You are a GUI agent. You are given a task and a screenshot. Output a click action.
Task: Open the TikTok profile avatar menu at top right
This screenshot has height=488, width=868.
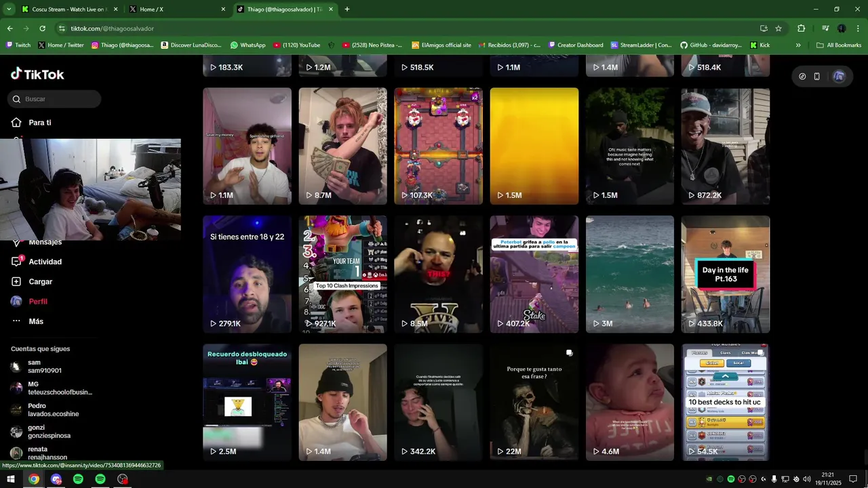[x=839, y=77]
